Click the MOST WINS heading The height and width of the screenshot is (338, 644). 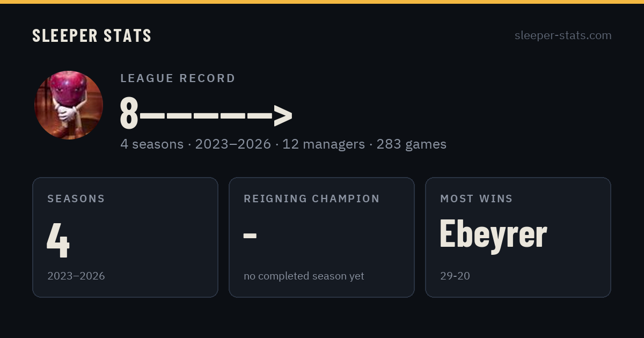[477, 199]
